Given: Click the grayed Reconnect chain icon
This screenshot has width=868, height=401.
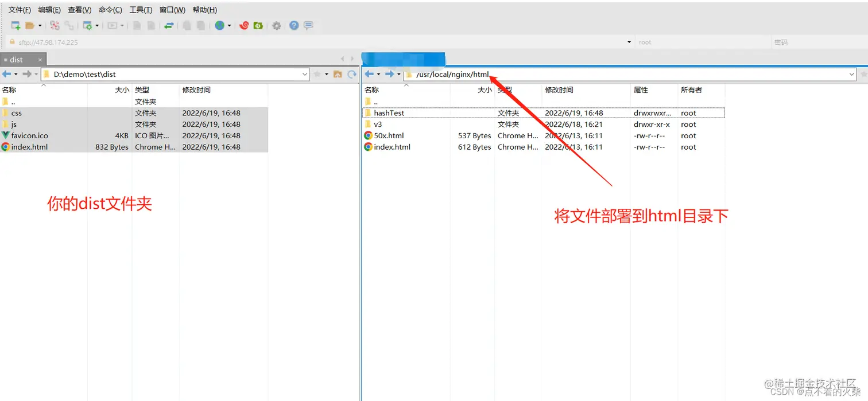Looking at the screenshot, I should (69, 25).
